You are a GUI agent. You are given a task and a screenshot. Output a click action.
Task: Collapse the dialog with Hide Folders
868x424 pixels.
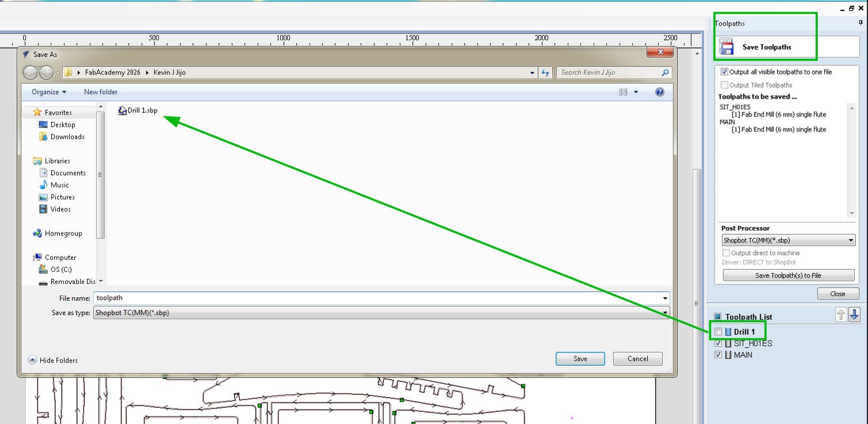pos(53,360)
